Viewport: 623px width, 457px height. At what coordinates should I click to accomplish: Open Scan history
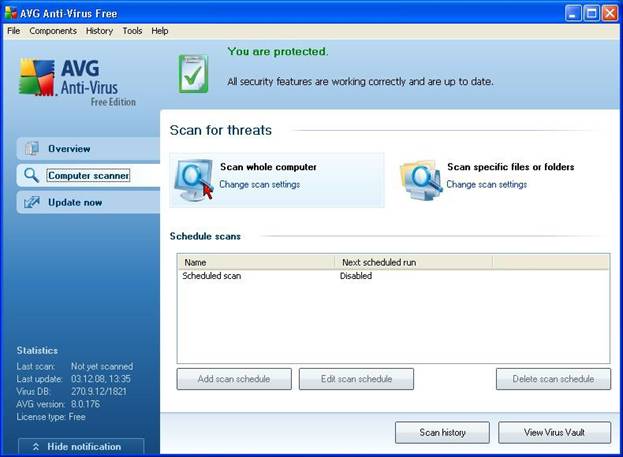pos(442,432)
